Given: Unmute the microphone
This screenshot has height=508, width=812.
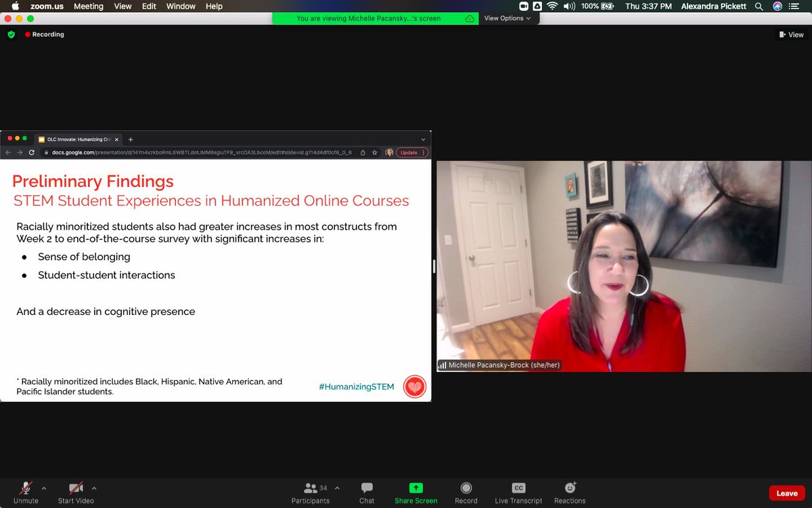Looking at the screenshot, I should click(x=26, y=492).
